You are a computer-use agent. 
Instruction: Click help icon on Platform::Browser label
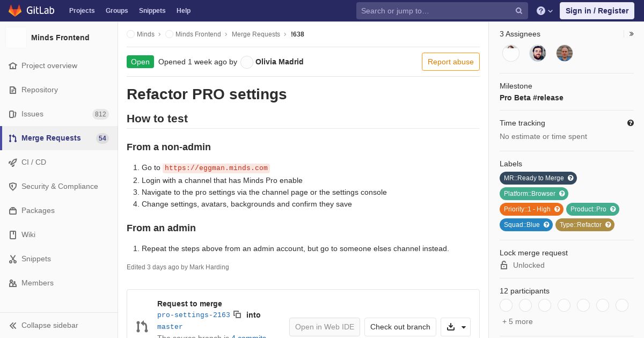tap(562, 194)
